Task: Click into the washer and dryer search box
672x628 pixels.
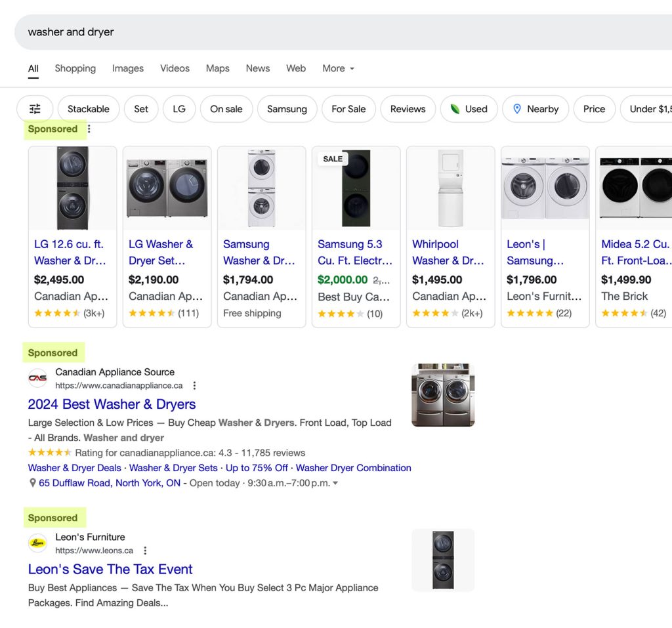Action: (x=343, y=32)
